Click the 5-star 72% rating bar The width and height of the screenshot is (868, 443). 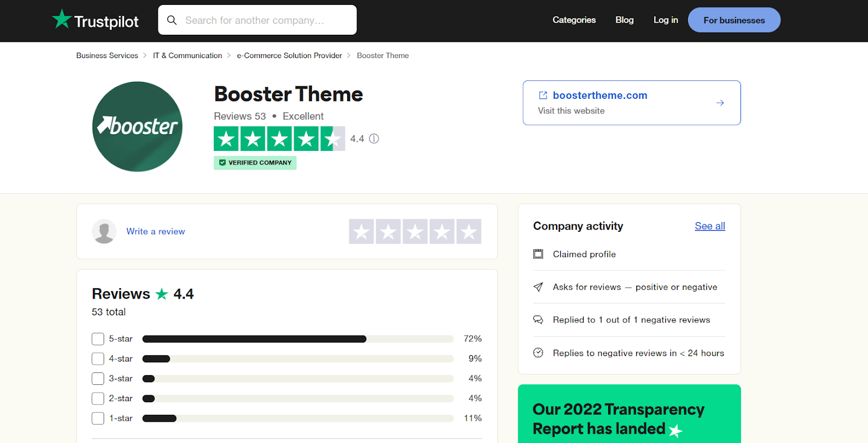click(298, 339)
